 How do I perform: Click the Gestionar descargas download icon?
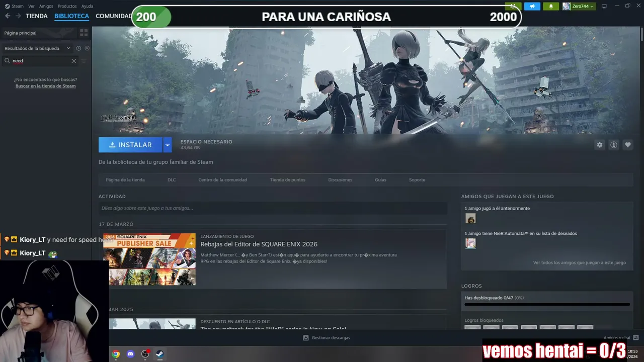(305, 338)
